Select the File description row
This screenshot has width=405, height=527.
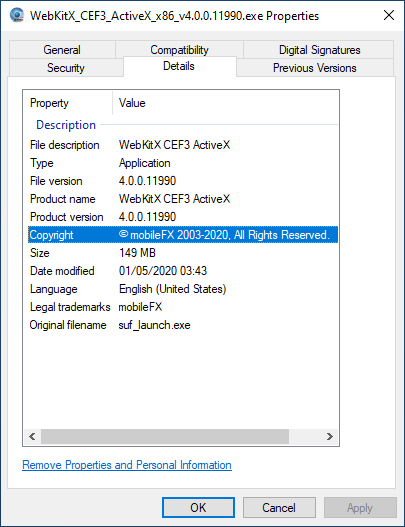click(183, 145)
